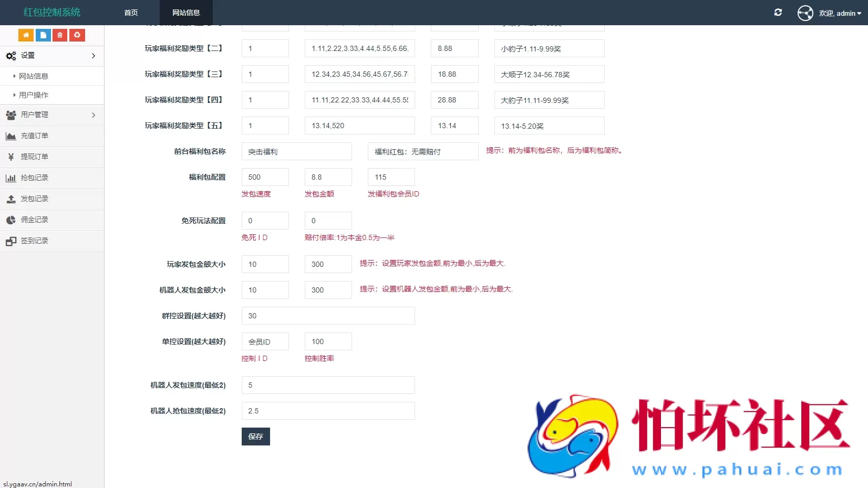Click the red trash icon in sidebar toolbar
Screen dimensions: 868x488
coord(59,35)
